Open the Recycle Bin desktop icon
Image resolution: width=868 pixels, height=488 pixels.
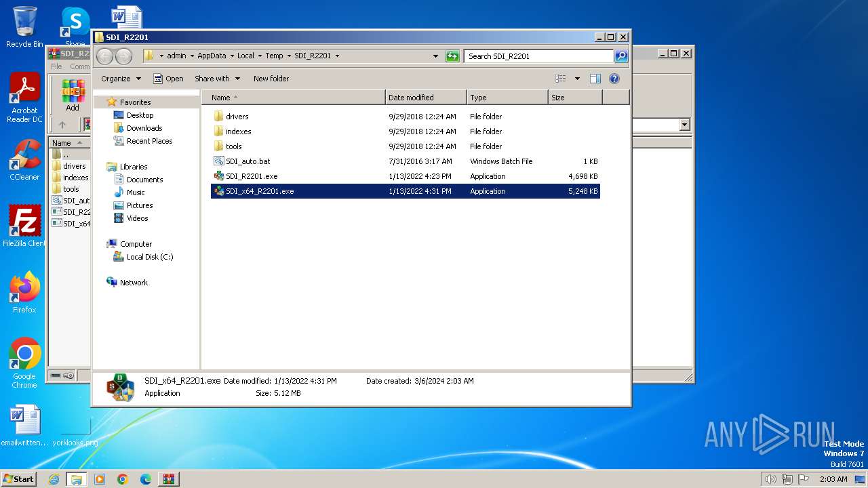[24, 27]
